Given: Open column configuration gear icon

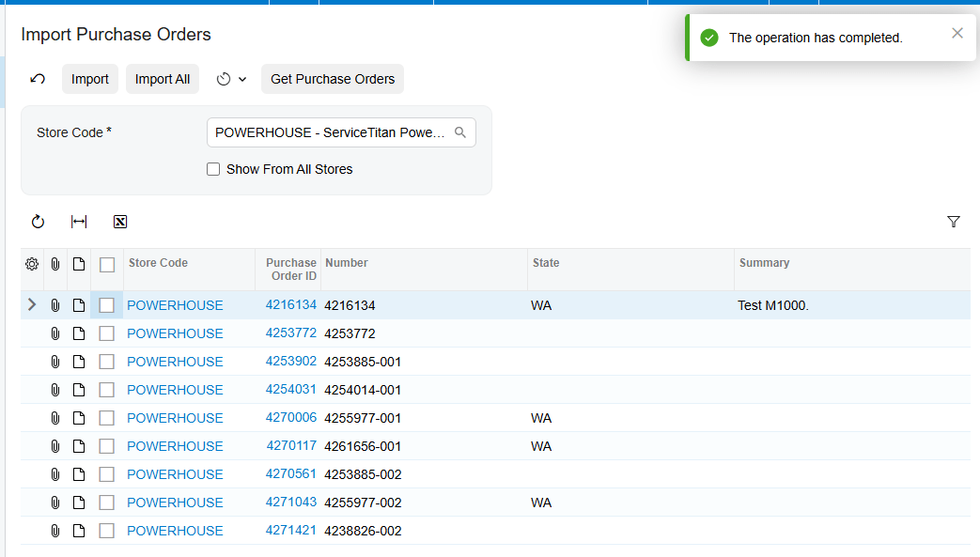Looking at the screenshot, I should (x=32, y=264).
